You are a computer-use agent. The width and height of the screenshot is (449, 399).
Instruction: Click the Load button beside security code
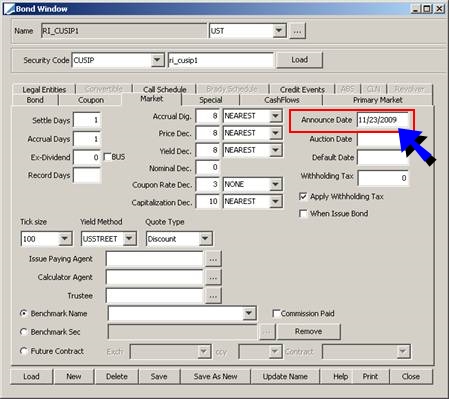pyautogui.click(x=299, y=60)
